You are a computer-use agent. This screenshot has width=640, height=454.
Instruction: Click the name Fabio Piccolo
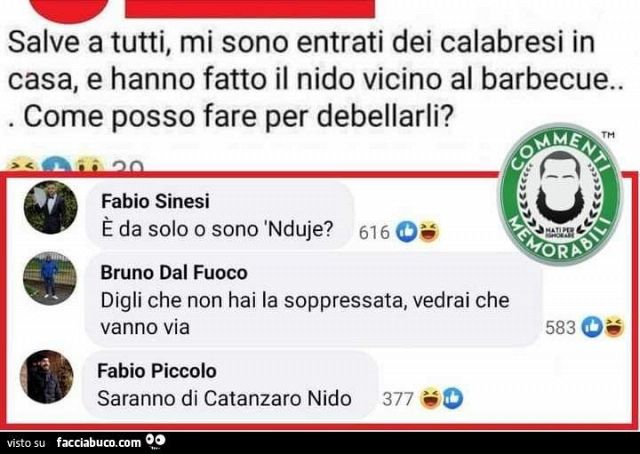(157, 371)
